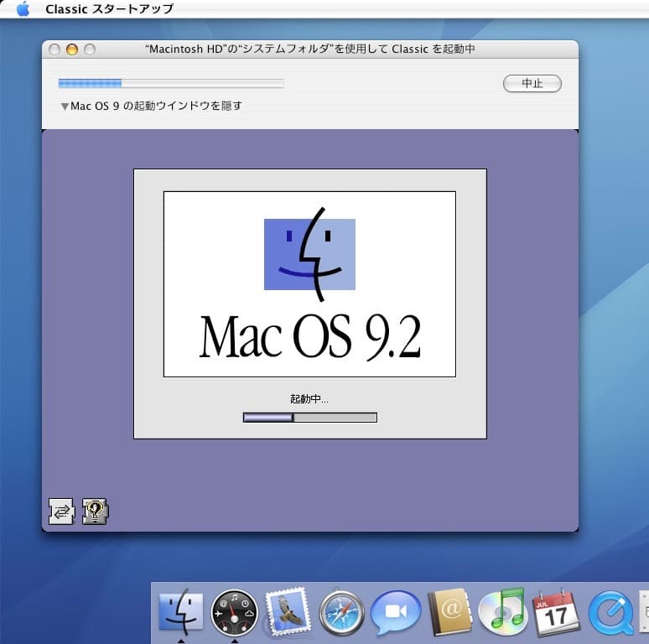Screen dimensions: 649x644
Task: Open QuickTime Player from the Dock
Action: coord(611,613)
